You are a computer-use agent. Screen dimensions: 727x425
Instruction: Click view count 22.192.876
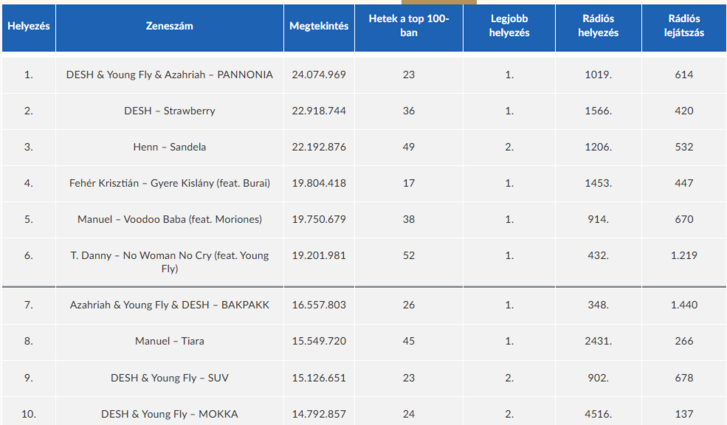coord(319,147)
